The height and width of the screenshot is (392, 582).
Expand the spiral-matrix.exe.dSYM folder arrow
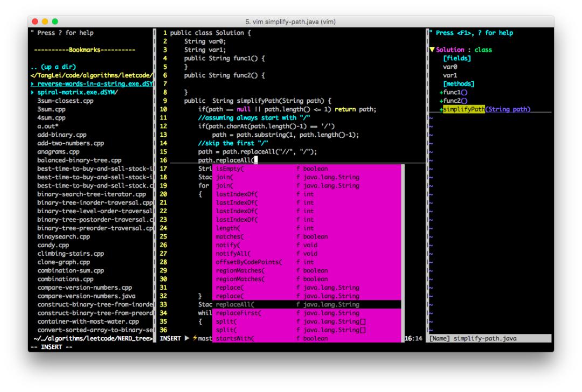click(x=32, y=93)
